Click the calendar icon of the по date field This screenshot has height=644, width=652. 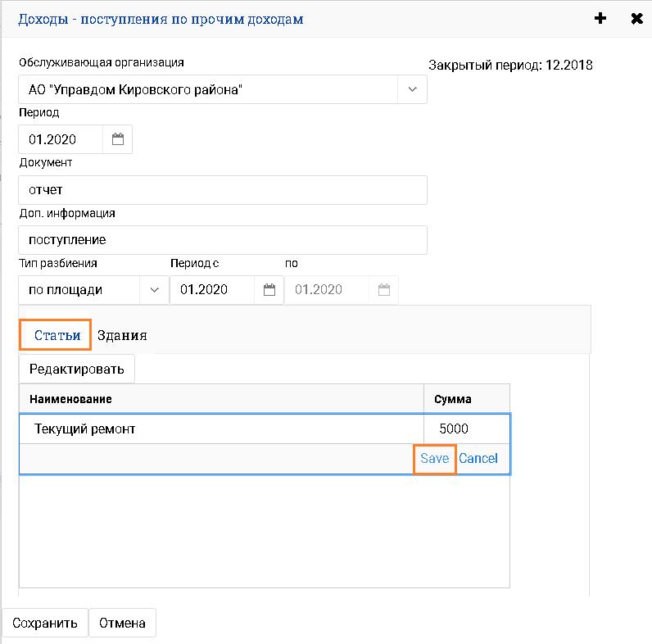384,289
